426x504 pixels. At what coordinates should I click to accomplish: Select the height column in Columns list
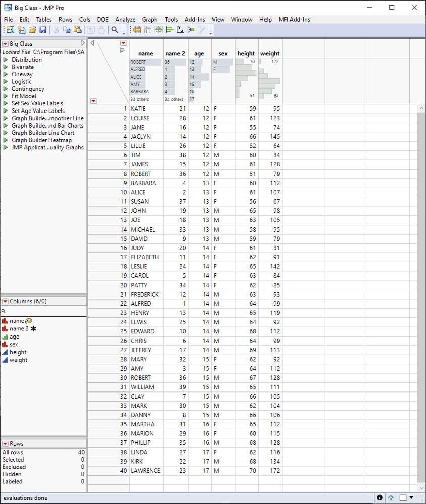[x=18, y=352]
